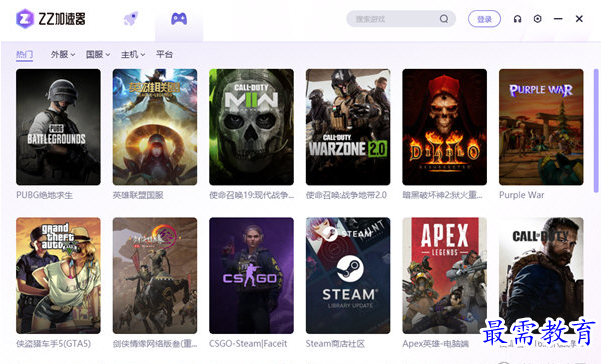This screenshot has height=364, width=604.
Task: Select the 平台 tab
Action: point(164,54)
